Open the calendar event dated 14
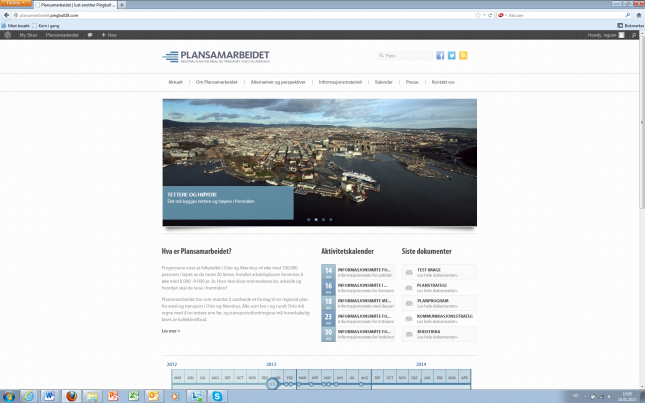This screenshot has width=645, height=403. coord(358,272)
